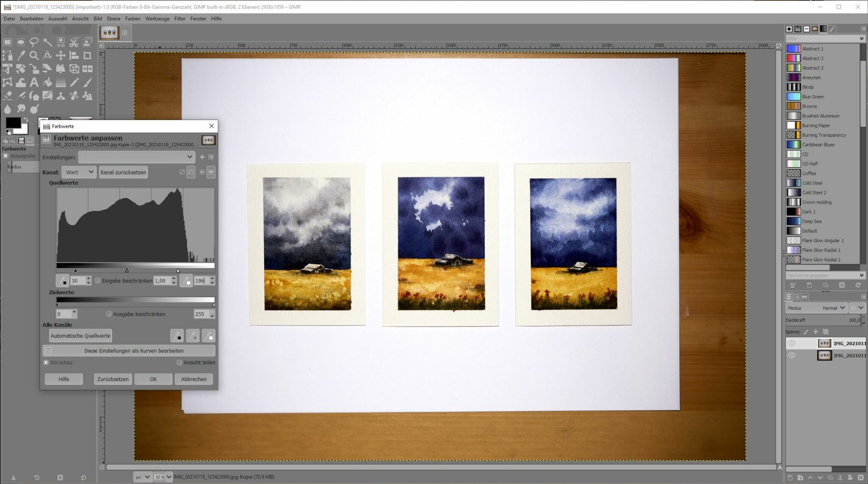Select the Clone stamp tool
This screenshot has height=484, width=868.
(61, 96)
